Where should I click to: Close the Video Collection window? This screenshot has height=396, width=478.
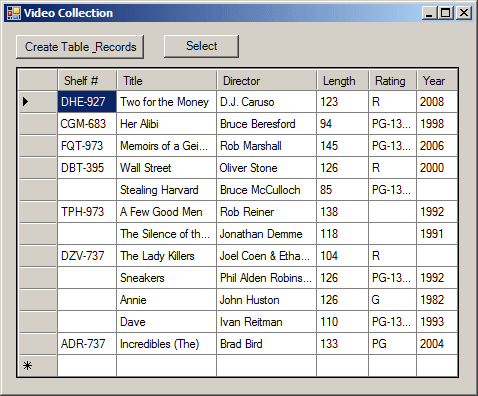coord(464,13)
